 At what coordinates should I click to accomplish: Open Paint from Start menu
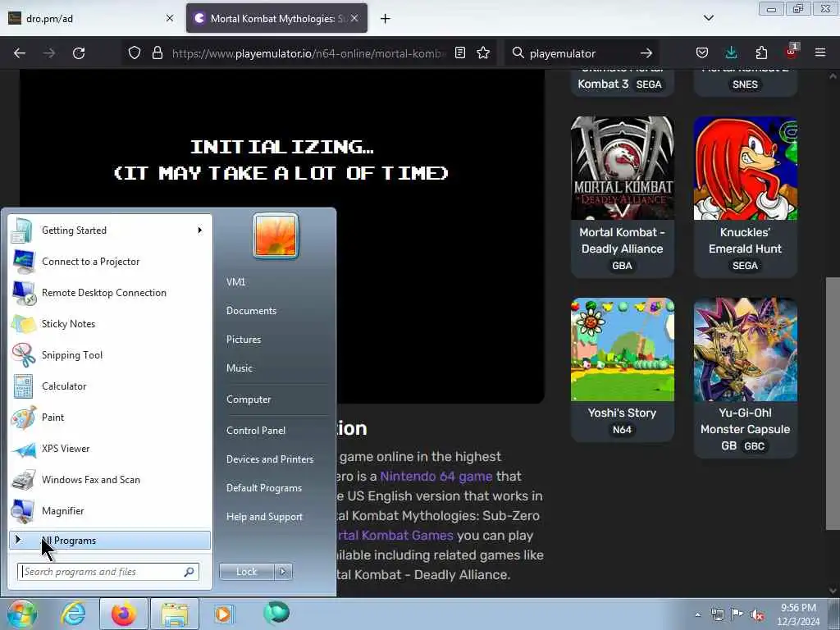(x=110, y=417)
